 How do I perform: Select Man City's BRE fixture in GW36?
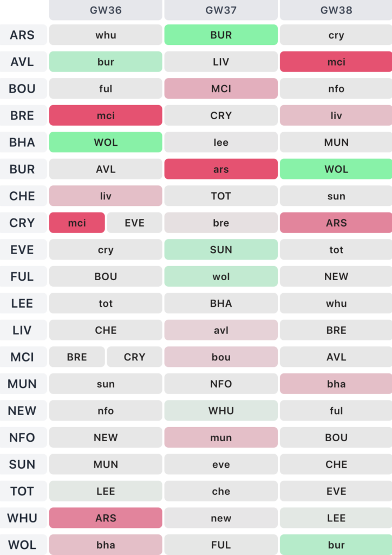tap(77, 357)
